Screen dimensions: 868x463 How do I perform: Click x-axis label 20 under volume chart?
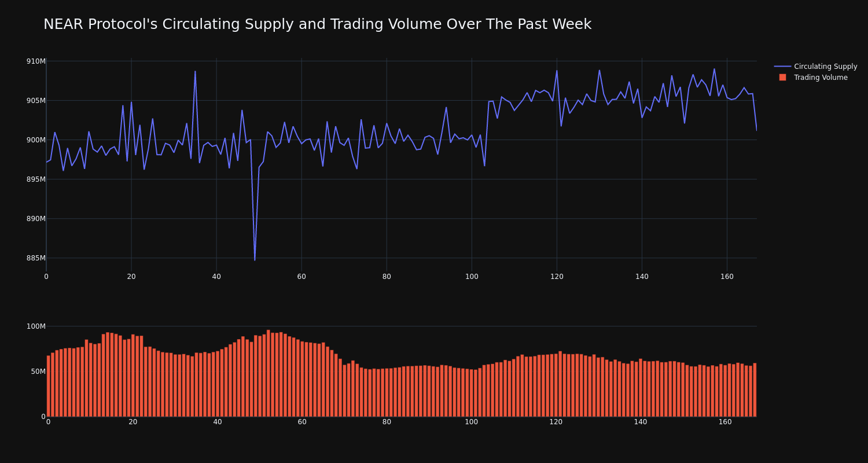[133, 422]
